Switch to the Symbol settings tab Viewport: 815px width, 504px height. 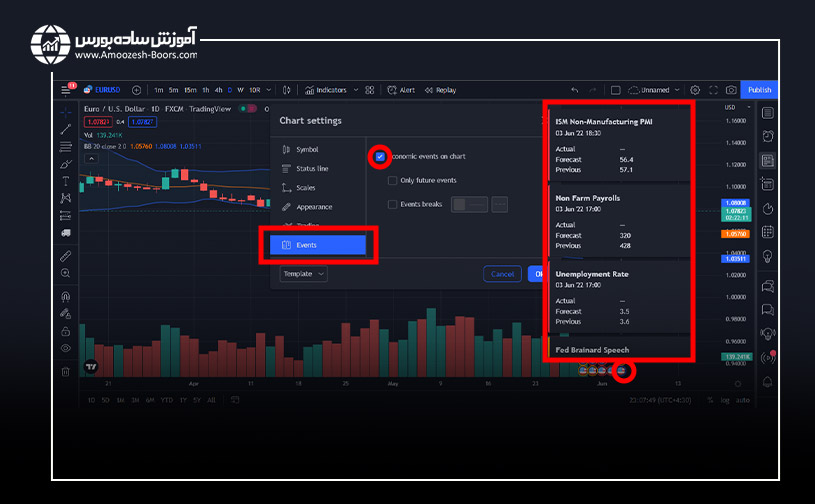click(306, 150)
